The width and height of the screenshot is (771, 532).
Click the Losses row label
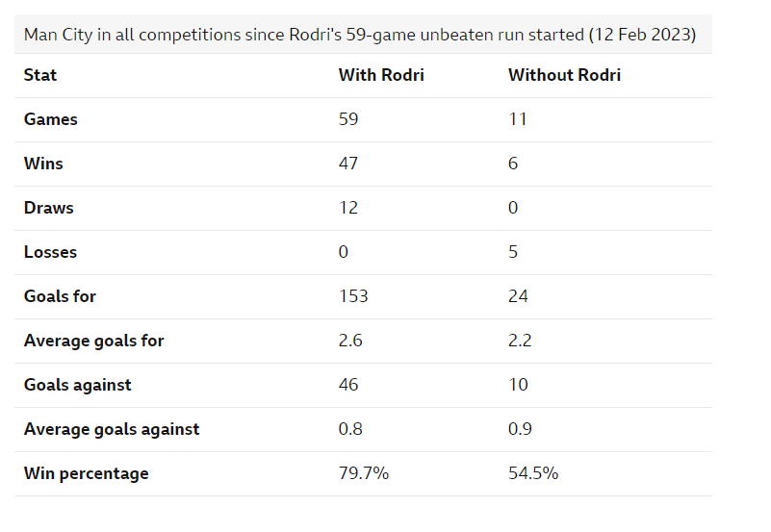pos(50,252)
